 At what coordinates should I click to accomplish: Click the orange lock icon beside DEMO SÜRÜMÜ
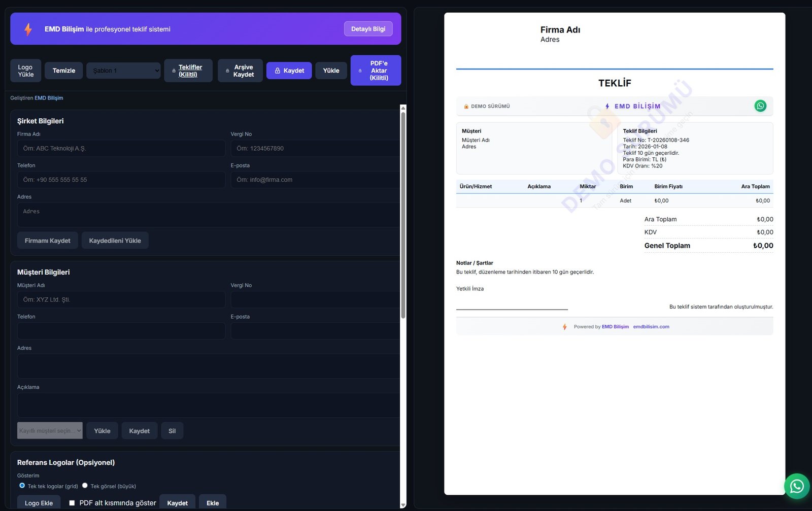coord(466,107)
